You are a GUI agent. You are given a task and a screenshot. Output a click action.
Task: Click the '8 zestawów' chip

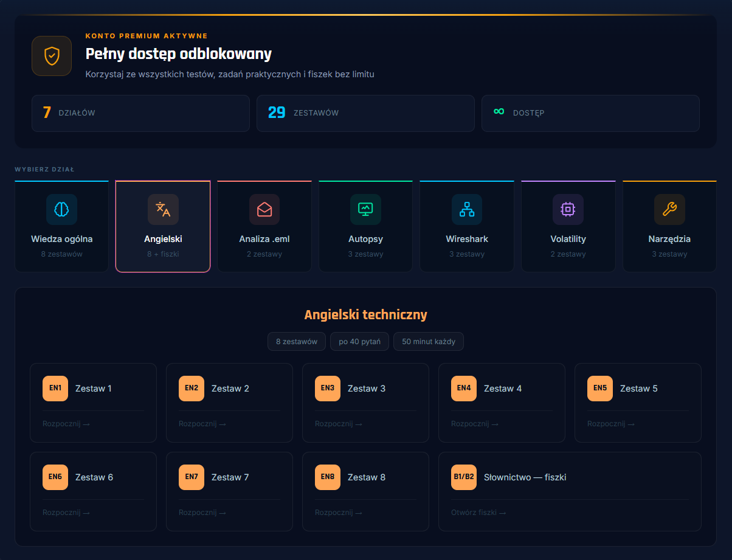pyautogui.click(x=297, y=342)
